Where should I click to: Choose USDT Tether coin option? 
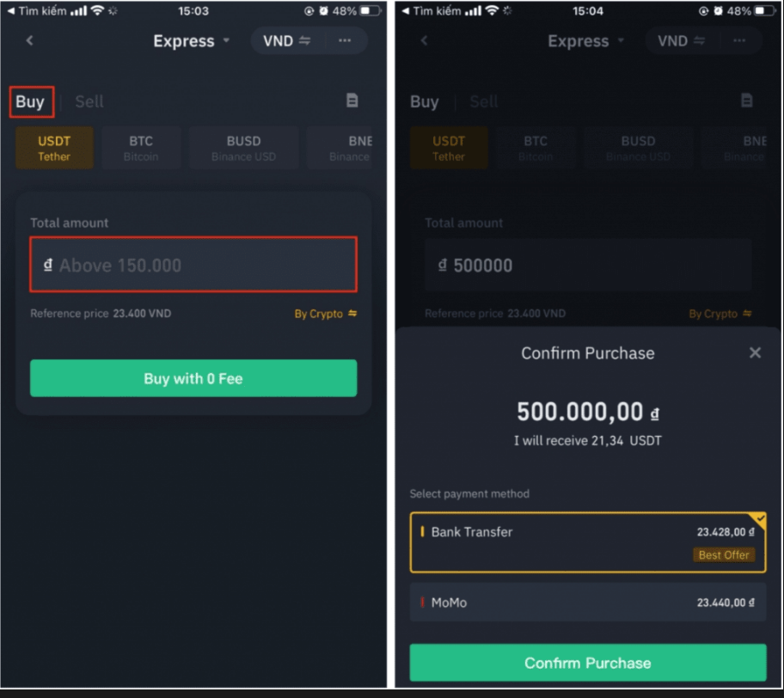[54, 148]
